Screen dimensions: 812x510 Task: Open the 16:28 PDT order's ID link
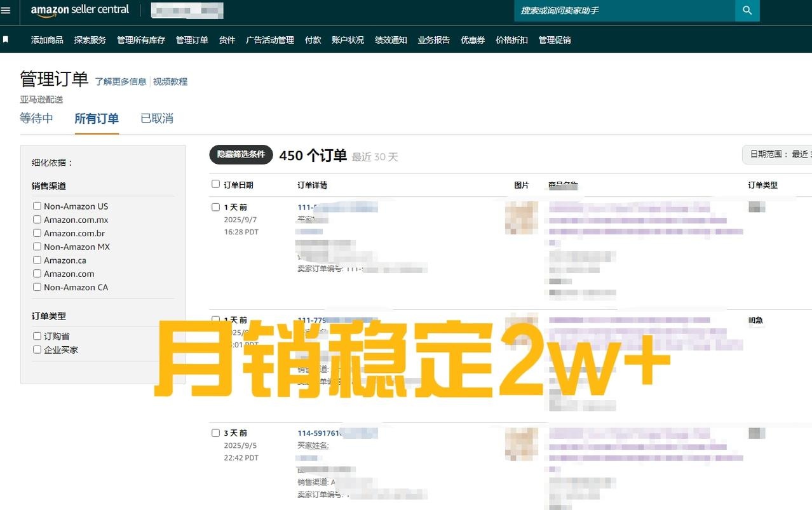(337, 207)
